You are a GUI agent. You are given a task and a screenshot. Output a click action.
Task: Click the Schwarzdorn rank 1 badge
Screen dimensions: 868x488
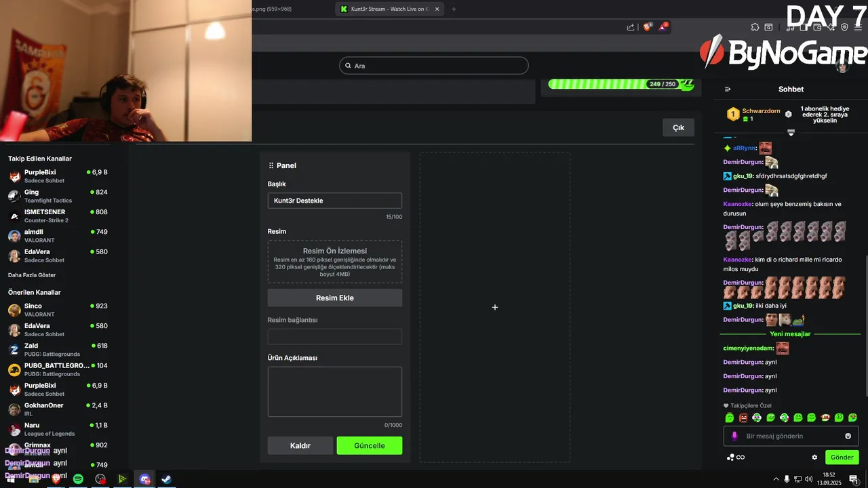733,114
